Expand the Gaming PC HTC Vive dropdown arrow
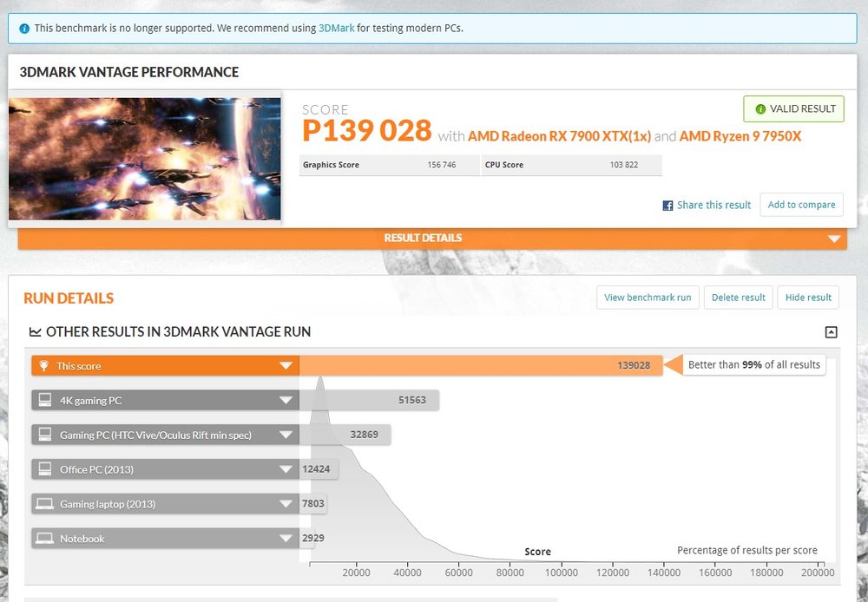This screenshot has height=602, width=868. point(285,435)
